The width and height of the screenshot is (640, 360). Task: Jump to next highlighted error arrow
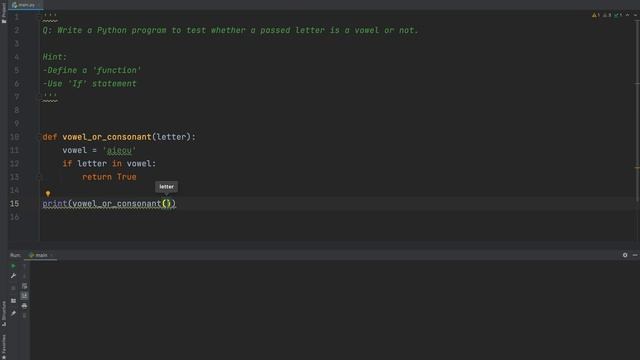[x=636, y=15]
